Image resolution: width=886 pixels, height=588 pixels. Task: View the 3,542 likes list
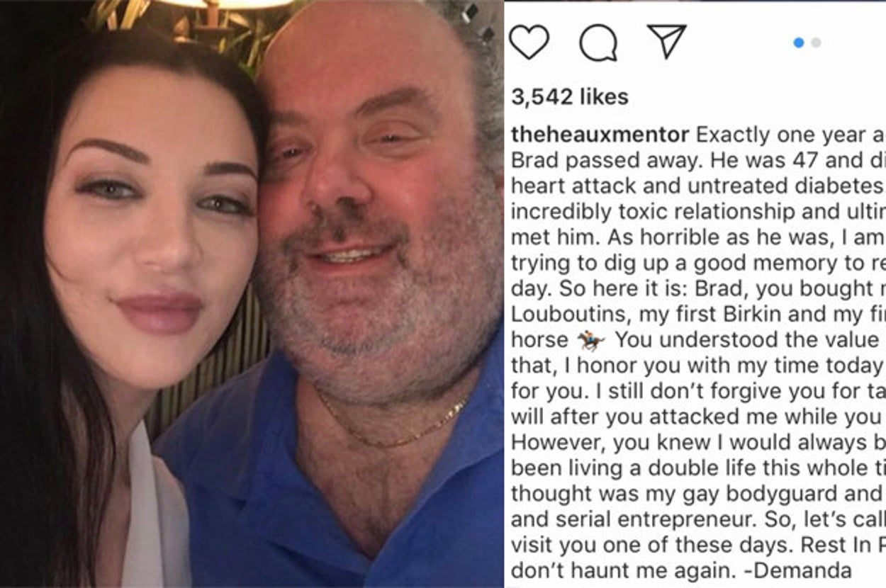[569, 97]
